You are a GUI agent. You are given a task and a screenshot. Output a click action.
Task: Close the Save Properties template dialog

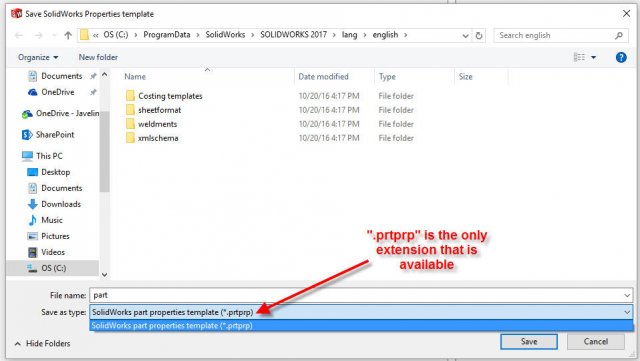coord(627,13)
